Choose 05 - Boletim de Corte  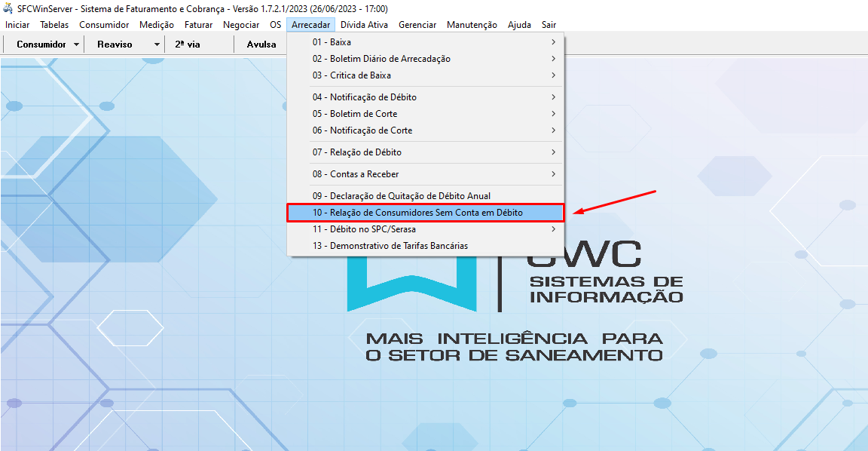[x=425, y=114]
